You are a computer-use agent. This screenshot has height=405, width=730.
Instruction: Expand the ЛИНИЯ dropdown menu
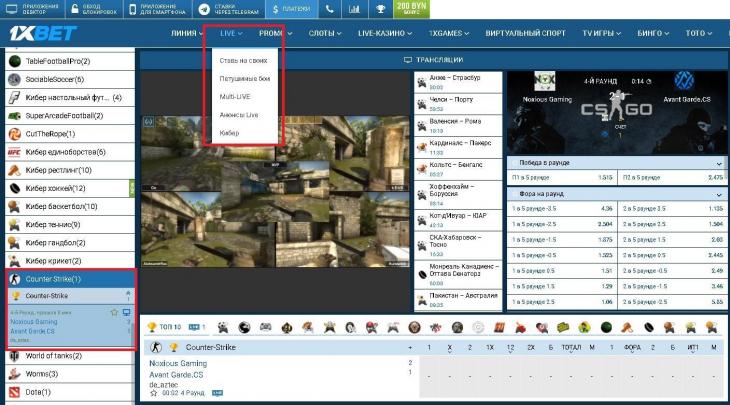coord(188,33)
